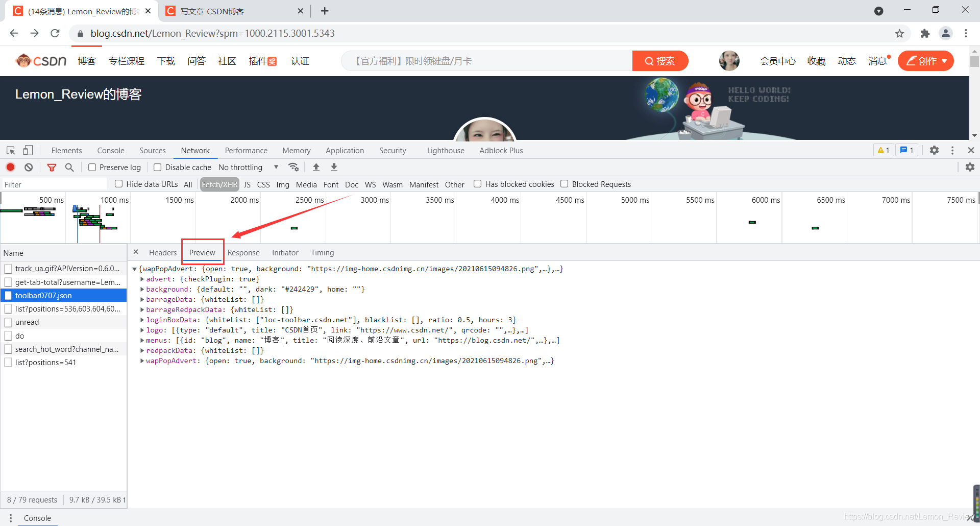Clear the network requests list
980x526 pixels.
[29, 167]
